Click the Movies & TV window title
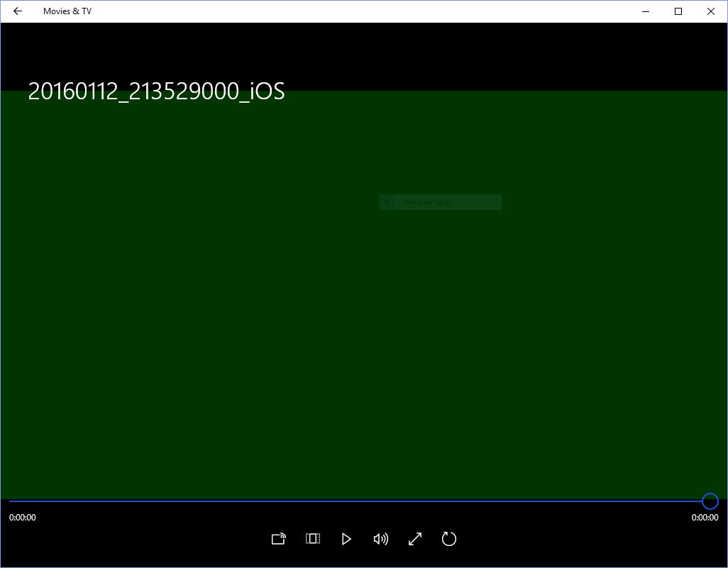 pos(67,11)
